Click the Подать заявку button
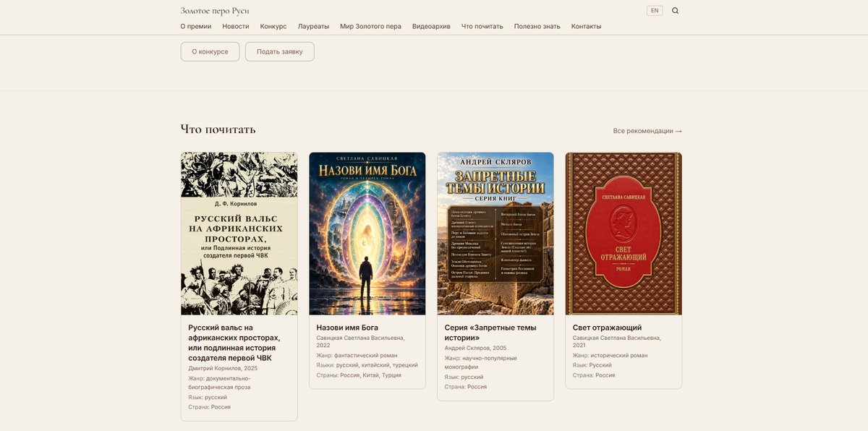 (x=280, y=51)
